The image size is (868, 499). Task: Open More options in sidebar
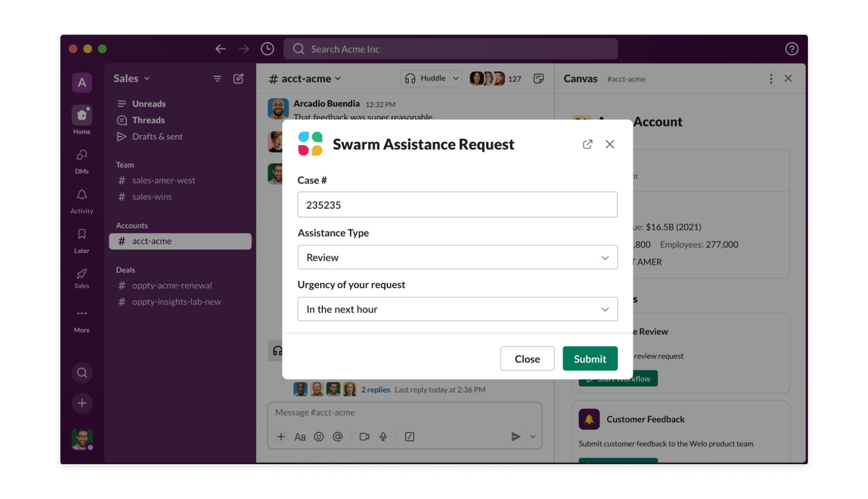[x=82, y=320]
